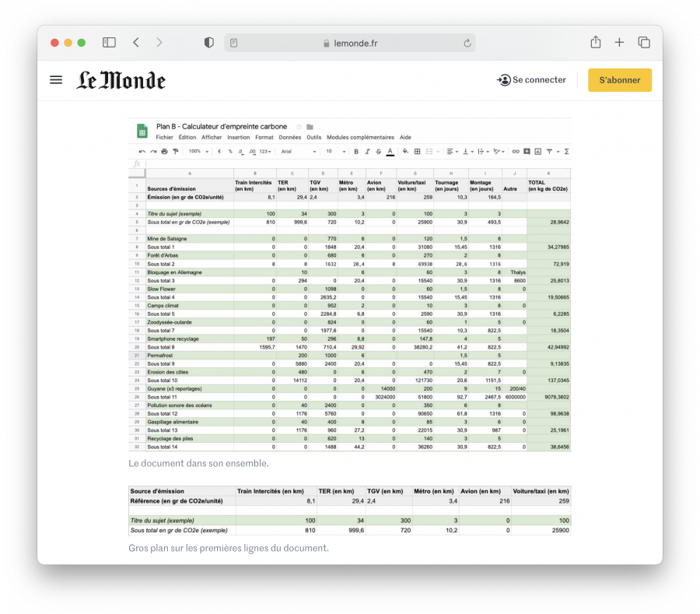This screenshot has width=700, height=614.
Task: Select the paint format roller tool
Action: click(x=176, y=152)
